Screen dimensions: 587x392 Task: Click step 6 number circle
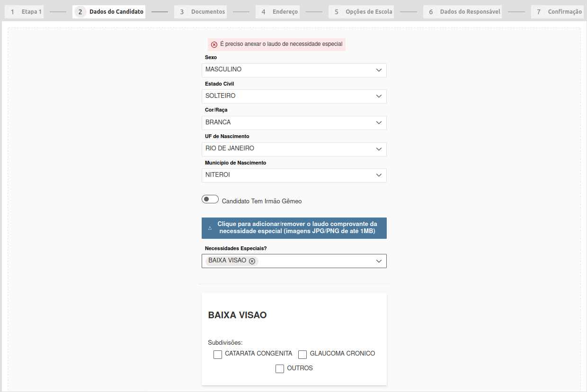431,12
